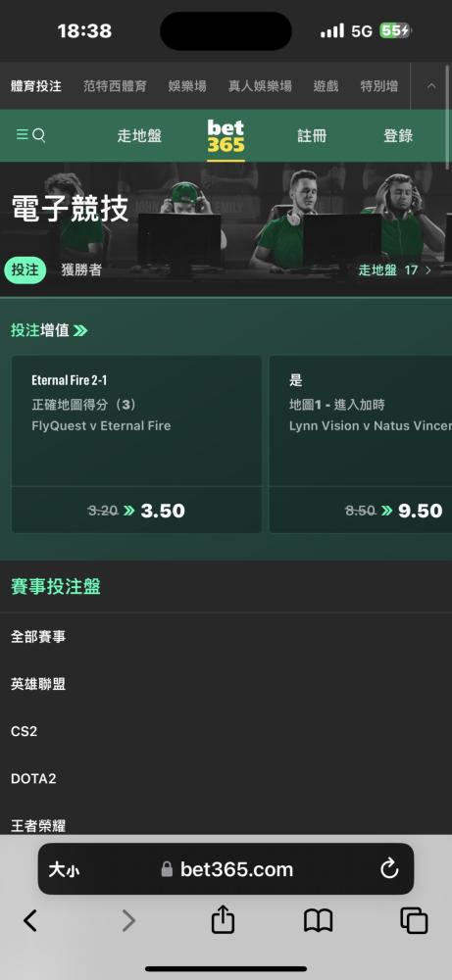
Task: Open the 大小 text size menu
Action: pyautogui.click(x=64, y=869)
